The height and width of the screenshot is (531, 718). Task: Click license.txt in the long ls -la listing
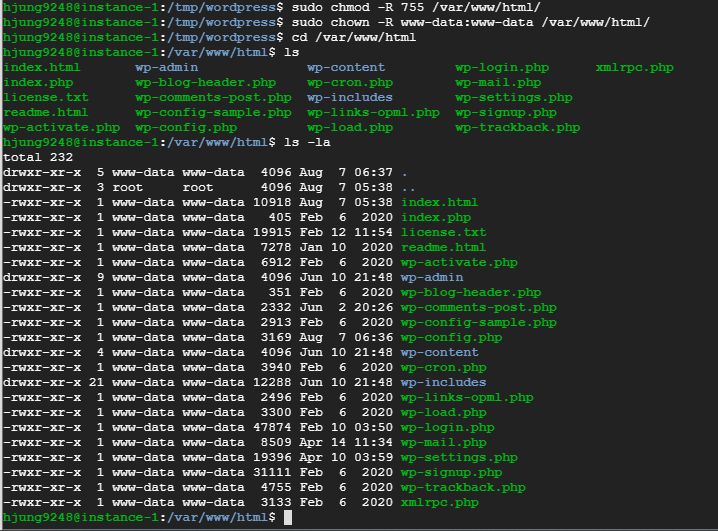pos(443,233)
